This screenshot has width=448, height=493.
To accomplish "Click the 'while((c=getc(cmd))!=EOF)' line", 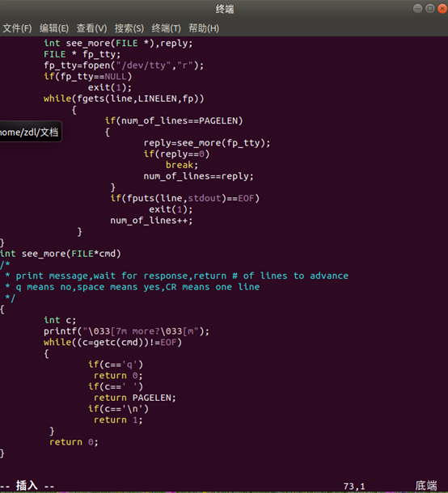I will (112, 342).
